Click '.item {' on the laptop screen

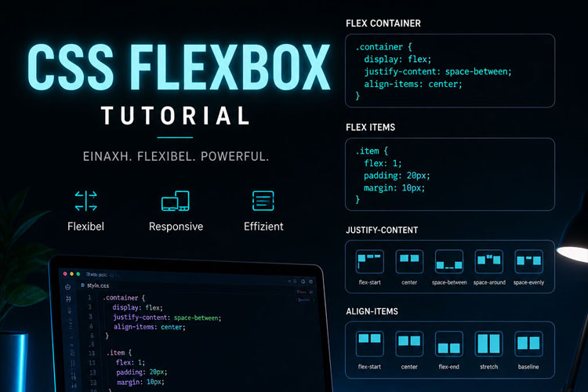tap(119, 353)
